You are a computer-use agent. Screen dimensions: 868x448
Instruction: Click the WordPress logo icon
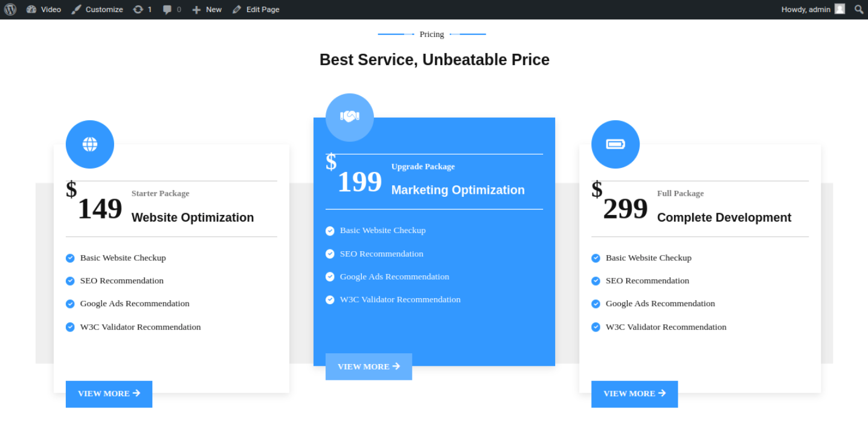pos(10,10)
